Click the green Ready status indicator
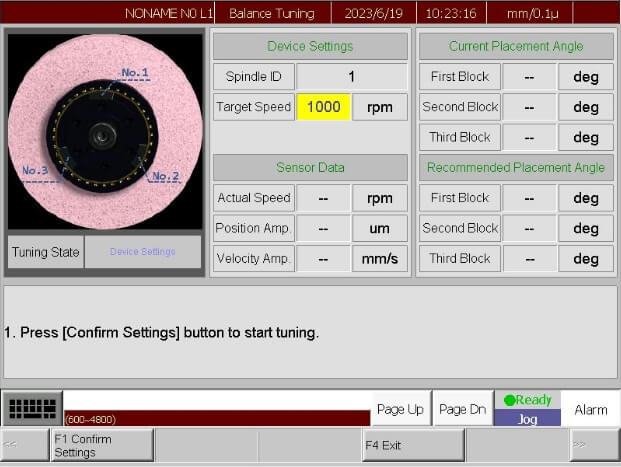 528,400
